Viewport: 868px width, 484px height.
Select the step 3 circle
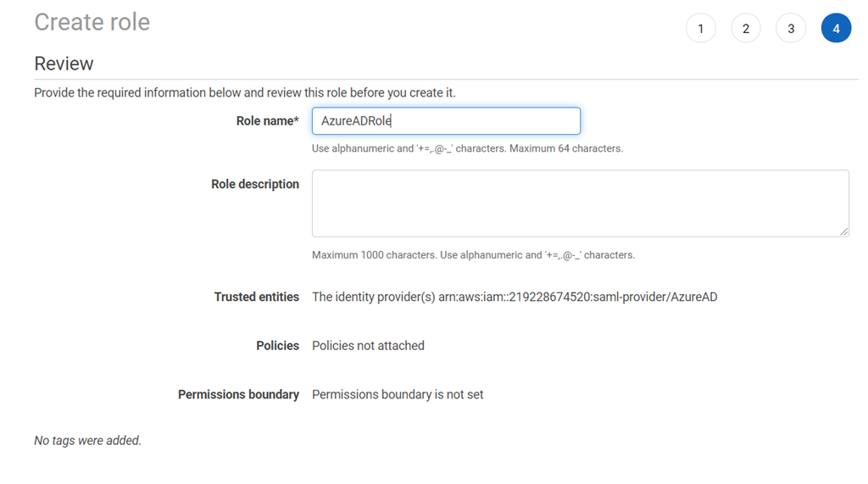pyautogui.click(x=791, y=29)
